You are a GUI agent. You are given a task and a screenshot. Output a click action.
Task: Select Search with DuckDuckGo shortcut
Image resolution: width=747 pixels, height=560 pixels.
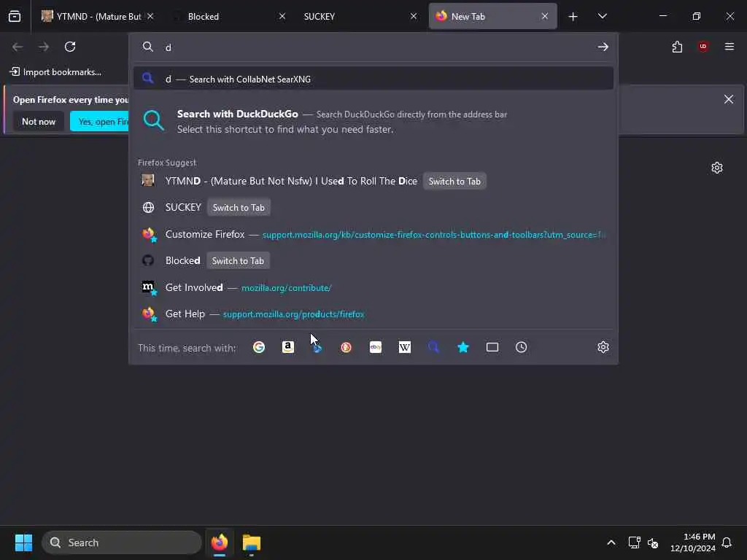[373, 121]
